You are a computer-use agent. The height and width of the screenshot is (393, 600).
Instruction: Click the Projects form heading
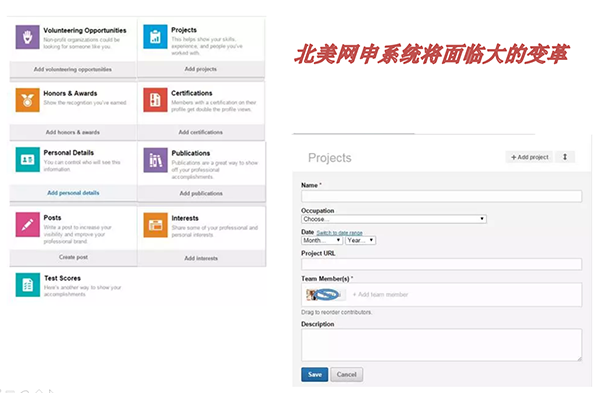coord(329,158)
